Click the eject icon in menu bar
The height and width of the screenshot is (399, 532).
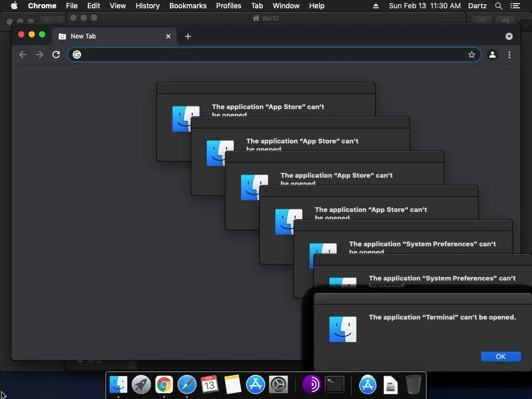[x=376, y=6]
